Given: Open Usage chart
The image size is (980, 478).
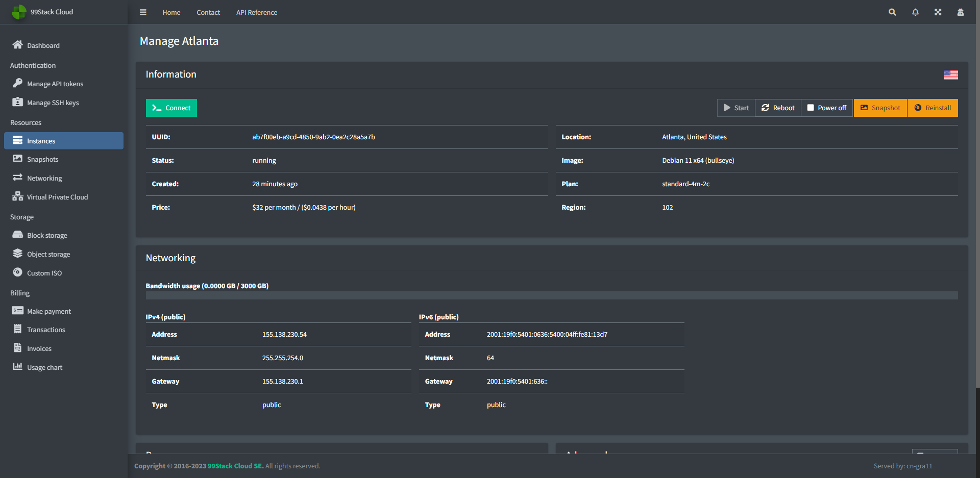Looking at the screenshot, I should (x=64, y=367).
